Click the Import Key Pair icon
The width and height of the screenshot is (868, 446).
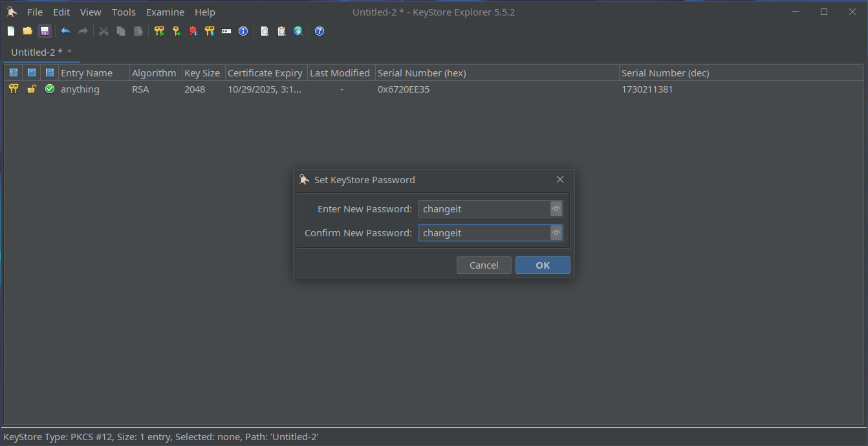pos(210,31)
